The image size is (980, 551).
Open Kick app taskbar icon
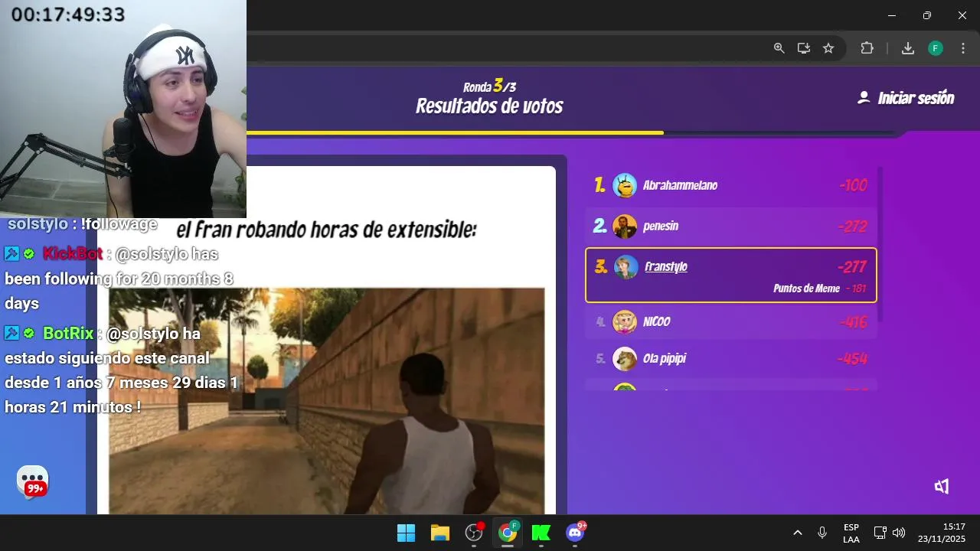541,533
